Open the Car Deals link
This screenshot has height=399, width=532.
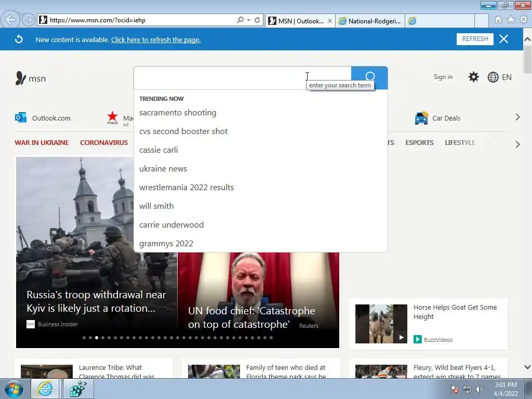point(446,118)
